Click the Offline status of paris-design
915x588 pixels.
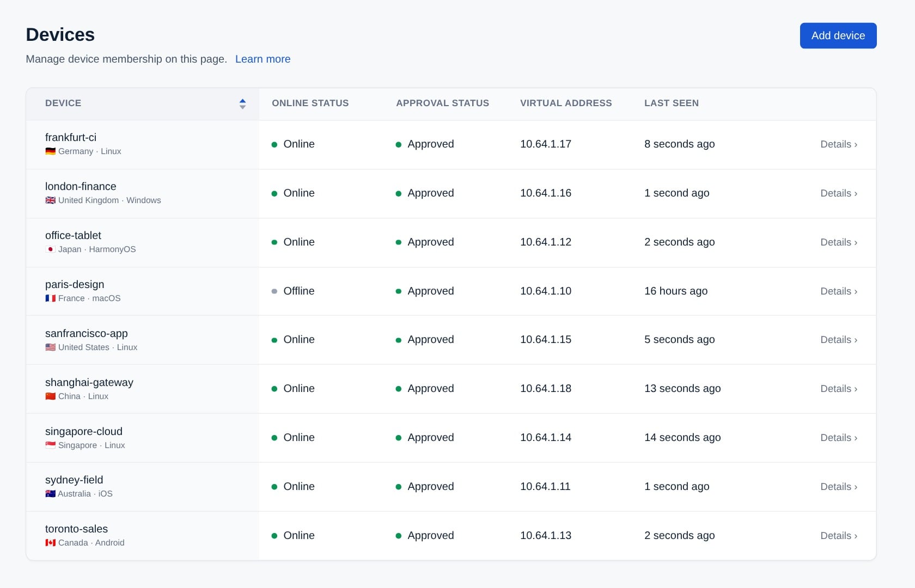click(x=293, y=291)
